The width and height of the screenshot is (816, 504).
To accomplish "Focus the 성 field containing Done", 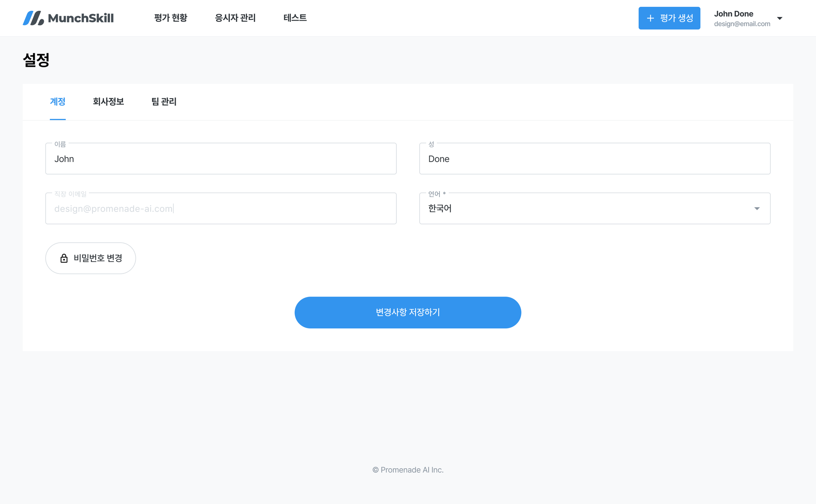I will [x=594, y=159].
